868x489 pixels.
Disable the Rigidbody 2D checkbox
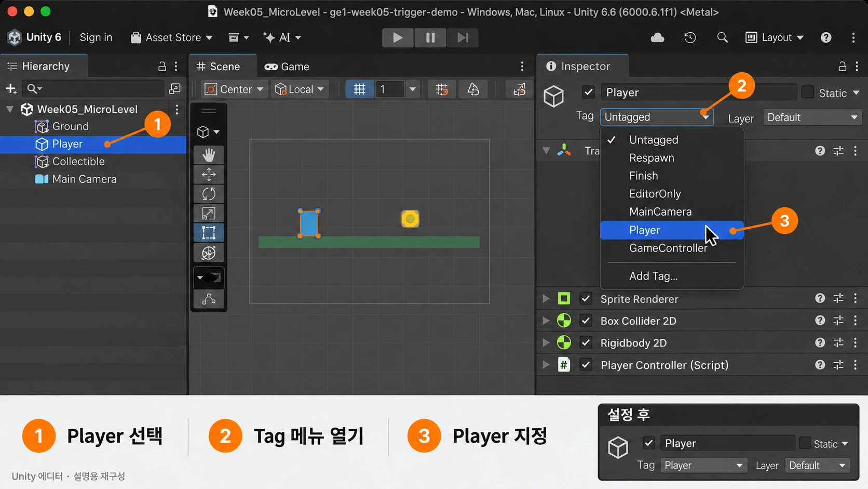586,343
